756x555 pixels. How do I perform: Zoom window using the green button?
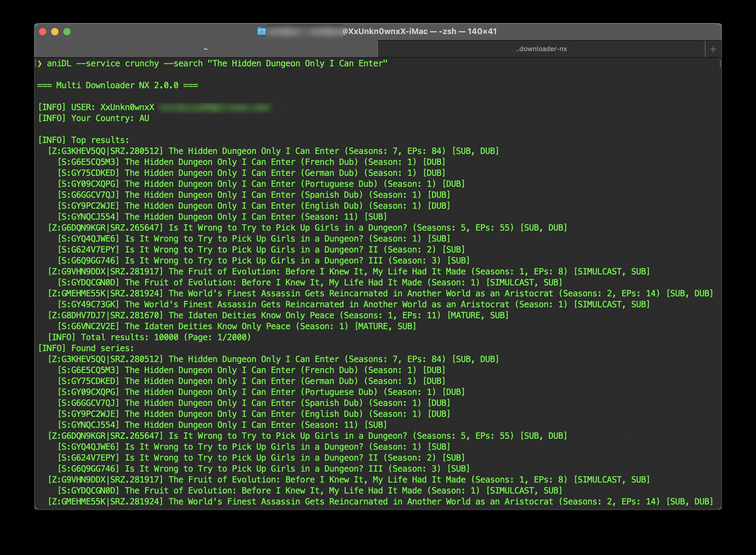click(x=67, y=32)
